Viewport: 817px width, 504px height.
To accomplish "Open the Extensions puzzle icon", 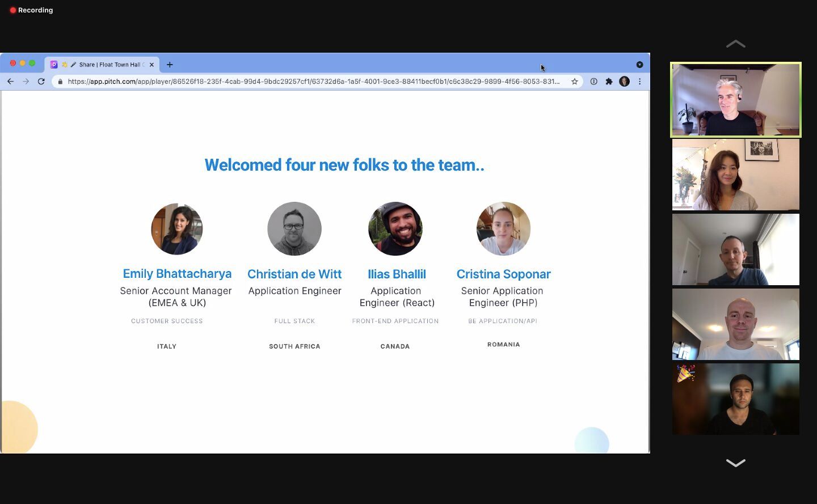I will tap(609, 82).
